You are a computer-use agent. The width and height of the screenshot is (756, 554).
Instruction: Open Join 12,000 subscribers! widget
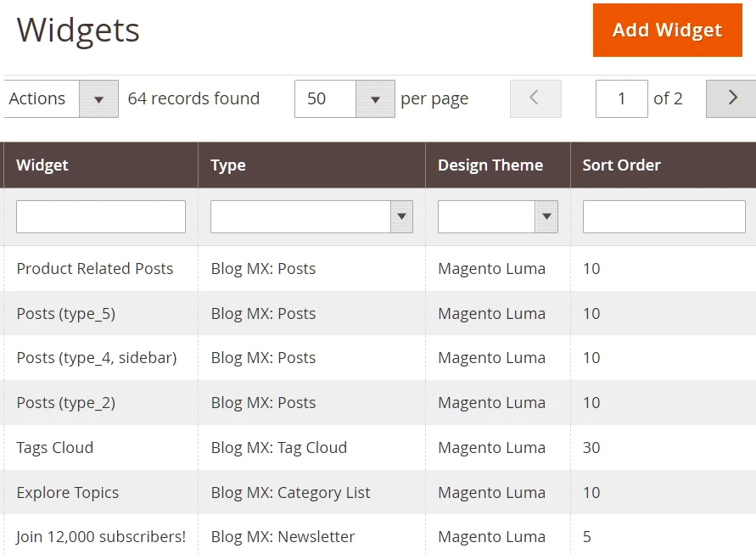101,537
